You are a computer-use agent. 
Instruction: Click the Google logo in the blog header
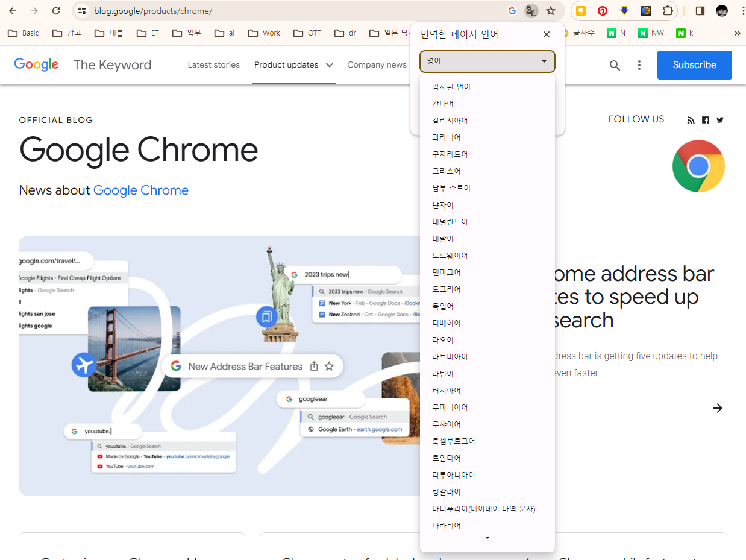pyautogui.click(x=36, y=64)
